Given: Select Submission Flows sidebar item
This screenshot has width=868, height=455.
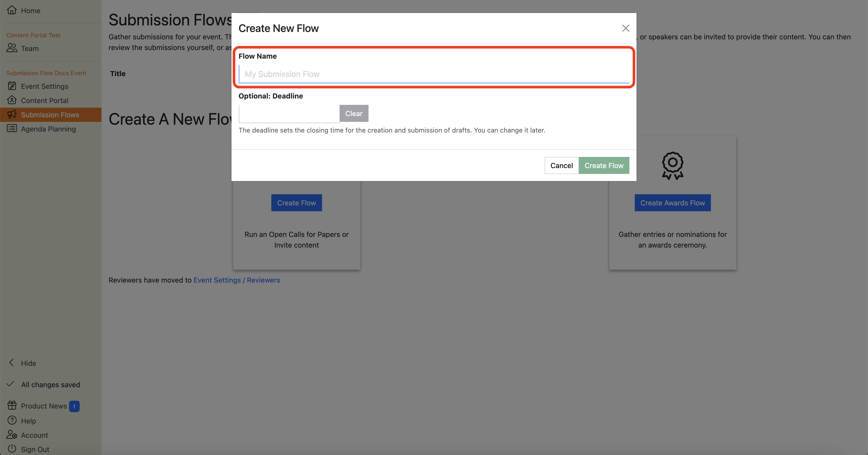Looking at the screenshot, I should coord(51,115).
